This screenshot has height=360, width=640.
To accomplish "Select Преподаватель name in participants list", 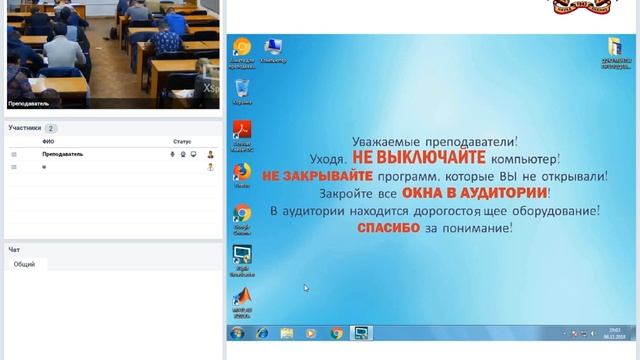I will (x=62, y=154).
